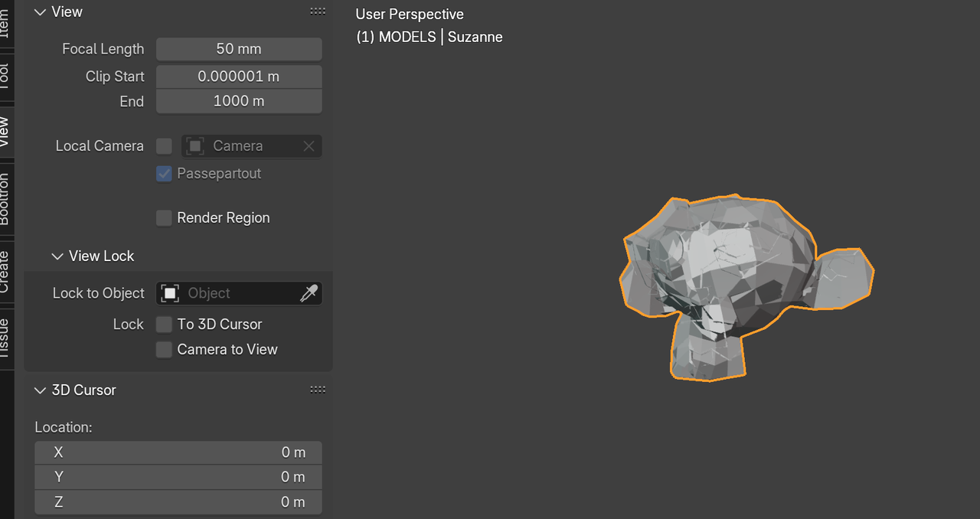Click the camera icon in Local Camera field

[195, 146]
